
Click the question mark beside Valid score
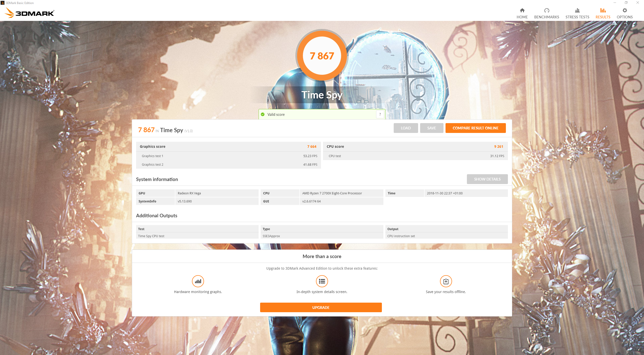(x=380, y=114)
